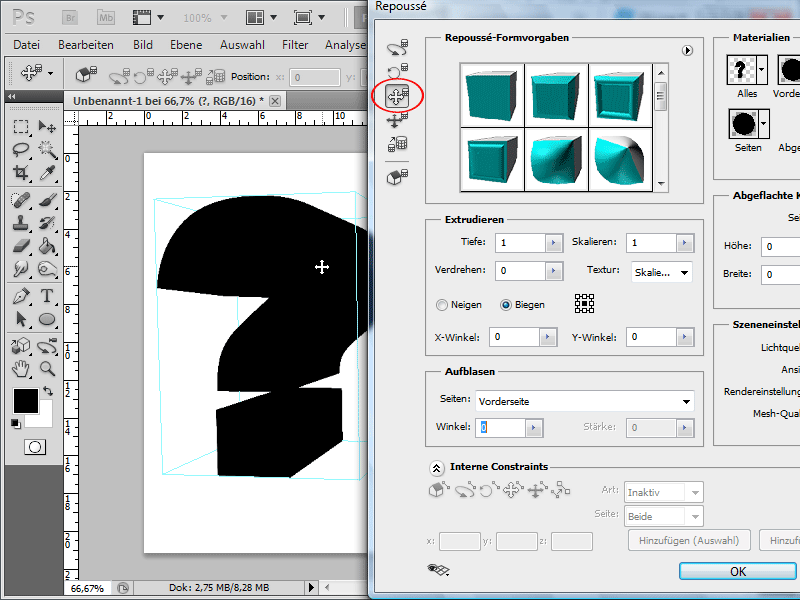Click the scale mesh tool in Repoussé dialog
This screenshot has width=800, height=600.
[x=397, y=144]
